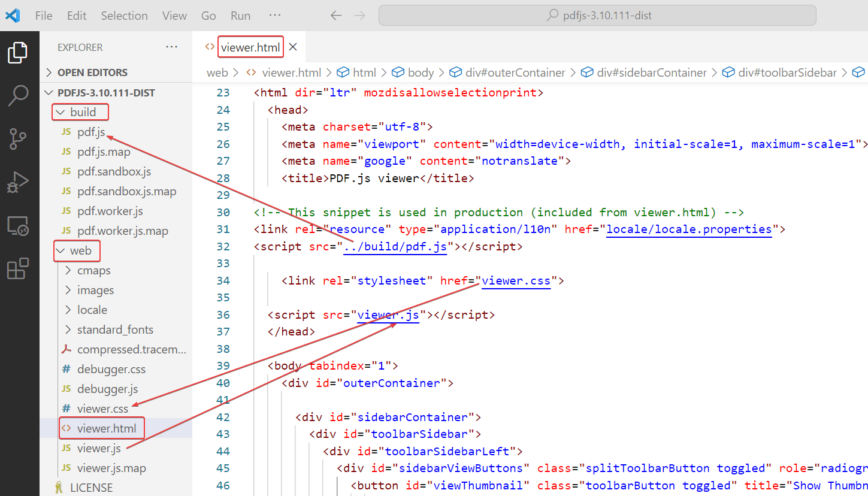Go back with the left arrow

click(336, 16)
